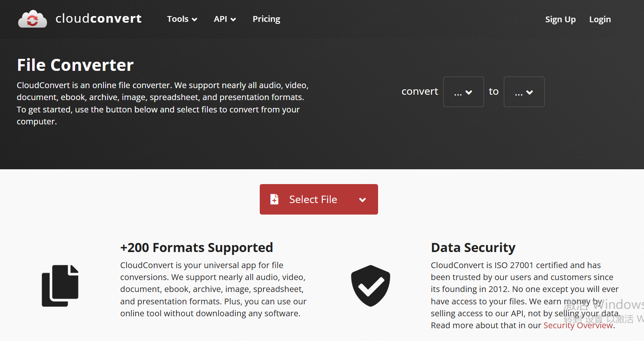Click the 'convert' label text

tap(420, 91)
